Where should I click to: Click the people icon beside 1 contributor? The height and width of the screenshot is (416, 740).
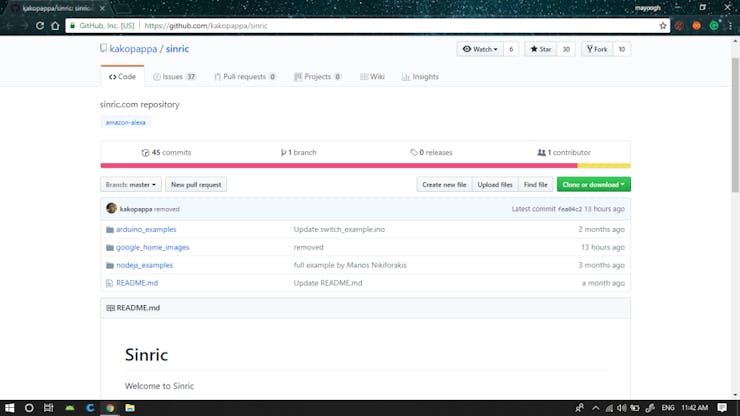pos(541,153)
